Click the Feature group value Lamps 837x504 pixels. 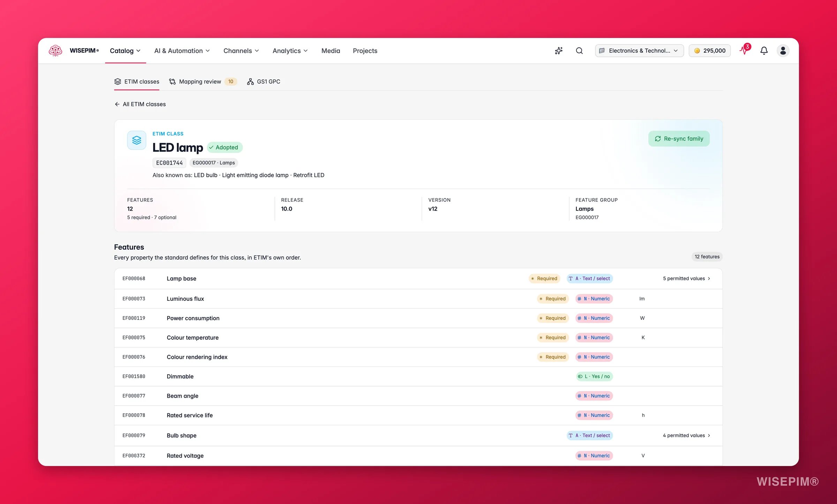point(585,209)
